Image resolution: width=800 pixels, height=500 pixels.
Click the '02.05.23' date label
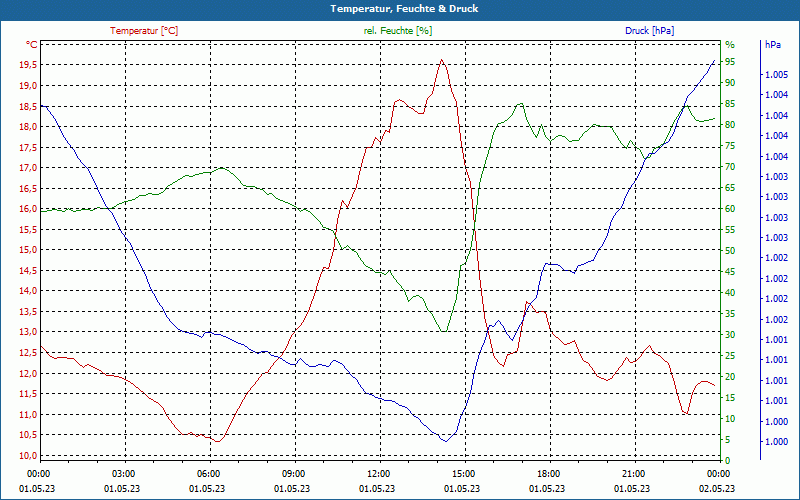point(717,489)
